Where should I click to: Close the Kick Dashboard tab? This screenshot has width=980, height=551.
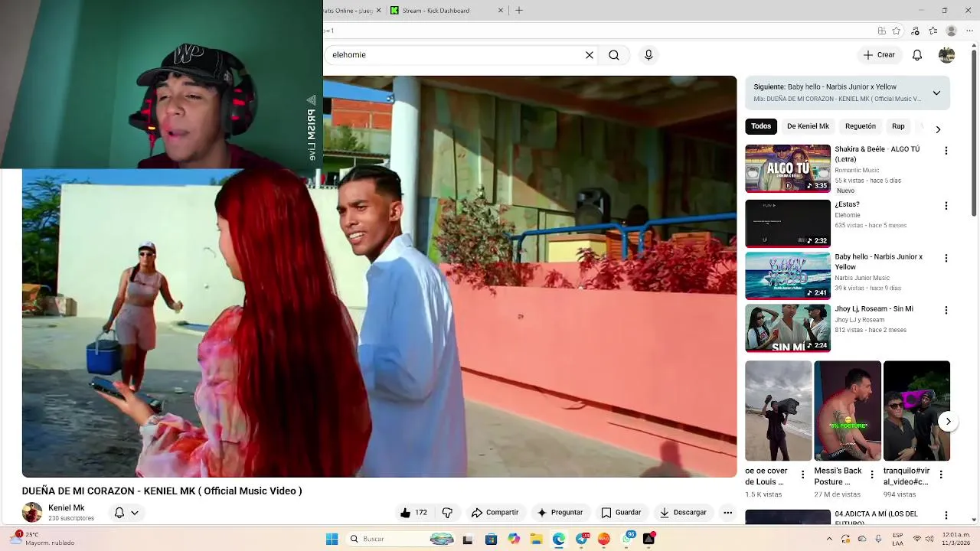pos(501,10)
